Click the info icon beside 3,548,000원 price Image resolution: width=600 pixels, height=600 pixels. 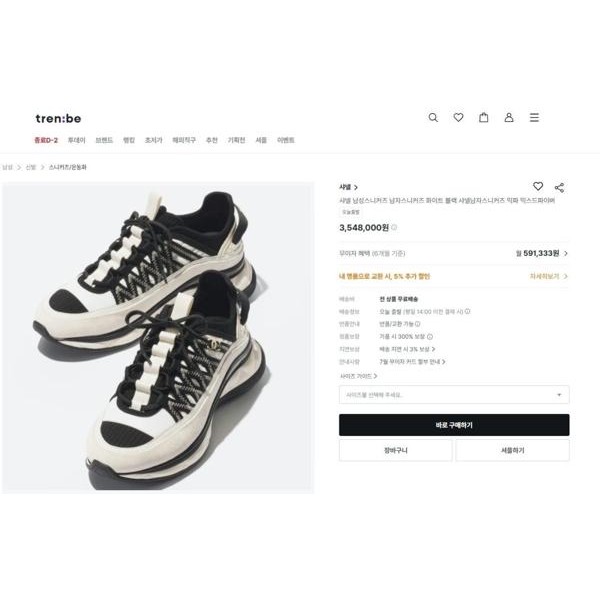(394, 227)
